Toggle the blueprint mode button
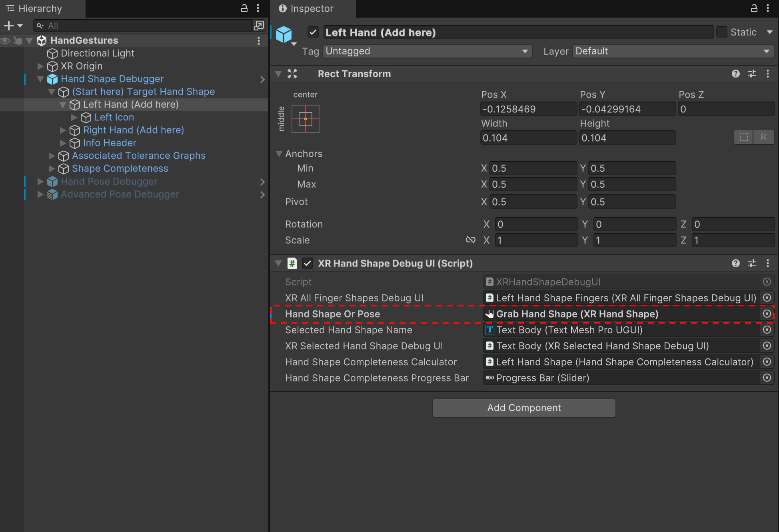This screenshot has width=779, height=532. (744, 137)
